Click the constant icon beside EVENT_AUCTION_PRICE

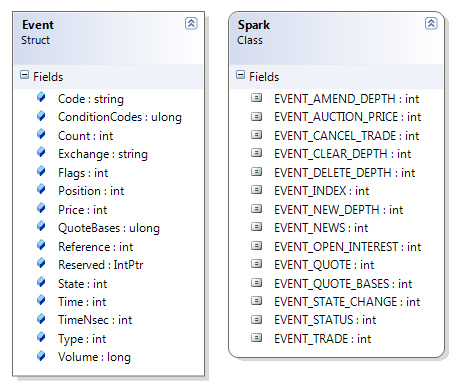pos(256,116)
